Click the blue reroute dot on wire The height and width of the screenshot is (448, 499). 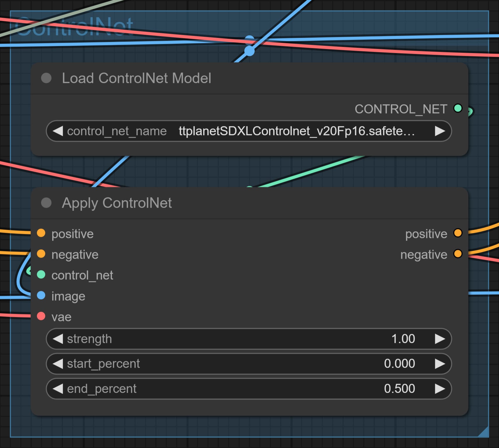tap(249, 51)
